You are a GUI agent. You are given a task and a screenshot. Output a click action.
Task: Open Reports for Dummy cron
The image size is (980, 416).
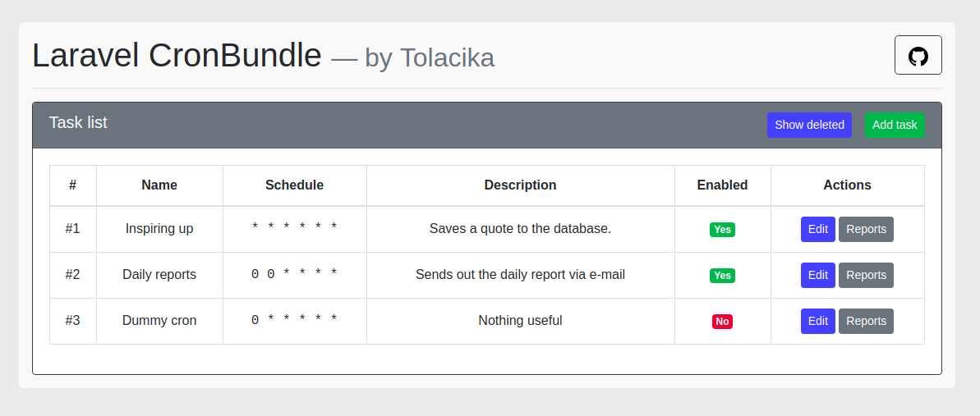(866, 321)
